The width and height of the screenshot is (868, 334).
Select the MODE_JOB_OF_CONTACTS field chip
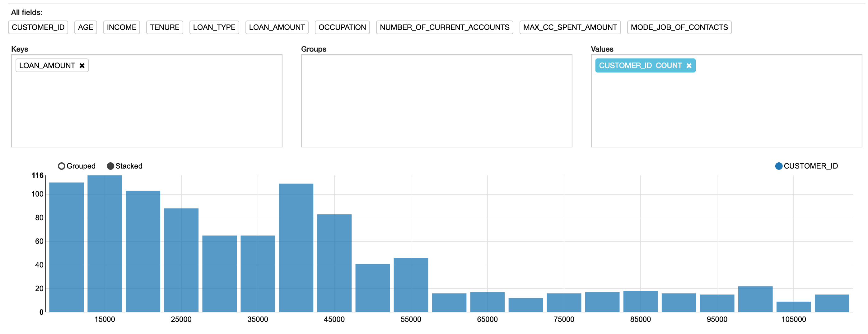[679, 27]
